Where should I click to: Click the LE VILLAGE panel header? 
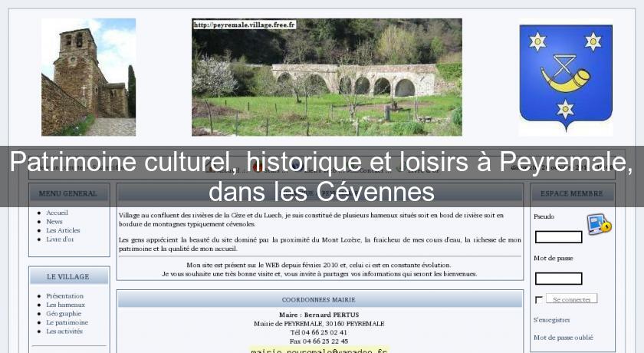click(x=69, y=276)
